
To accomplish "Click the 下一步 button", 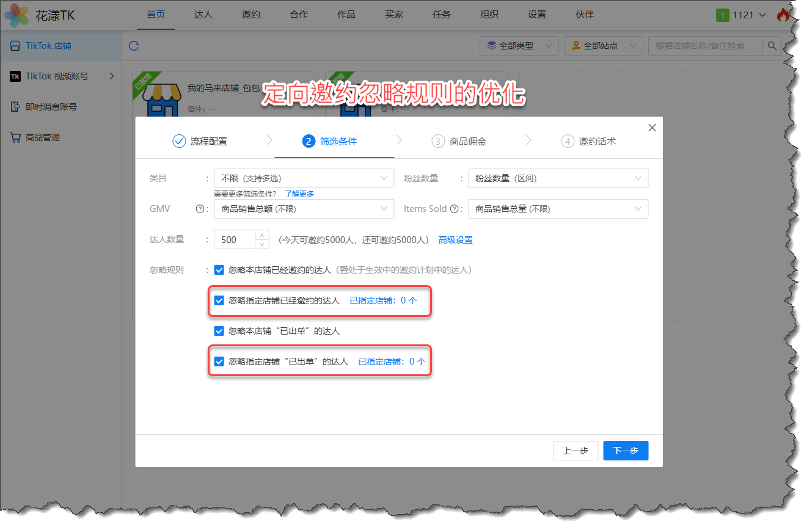I will pyautogui.click(x=625, y=451).
